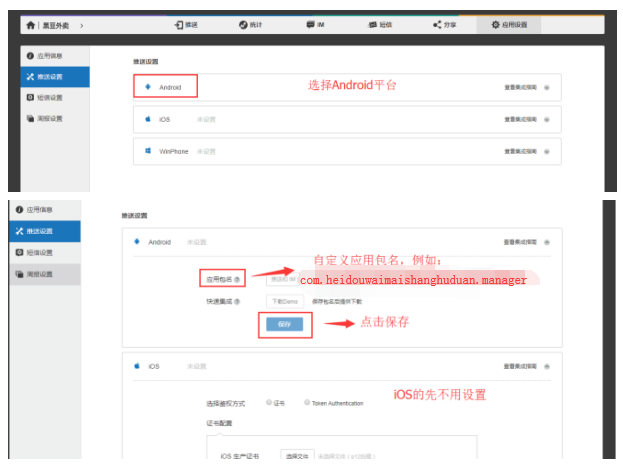Click Android icon in expanded Android section

click(137, 242)
